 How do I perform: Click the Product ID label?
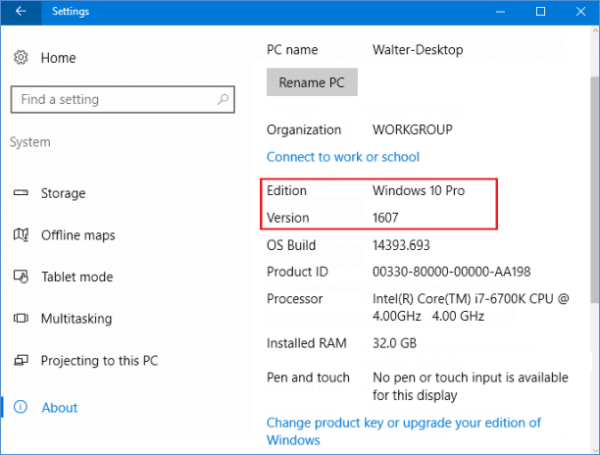[297, 272]
